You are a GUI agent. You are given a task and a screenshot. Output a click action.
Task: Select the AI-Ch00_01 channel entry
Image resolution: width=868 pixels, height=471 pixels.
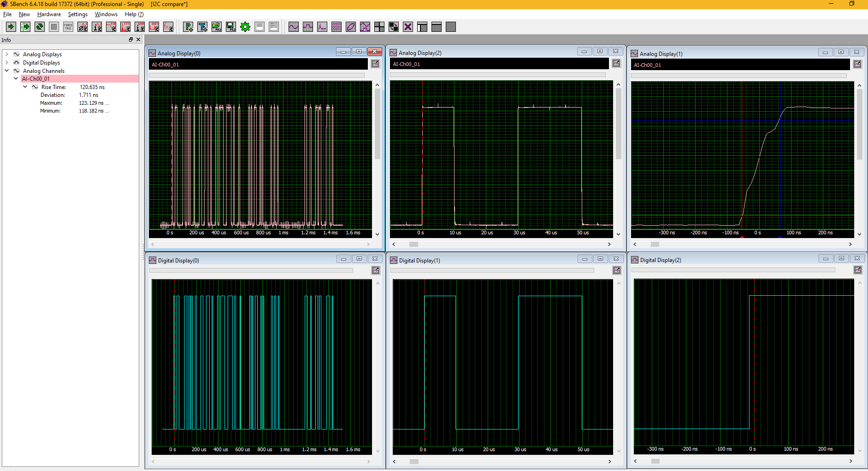(36, 79)
